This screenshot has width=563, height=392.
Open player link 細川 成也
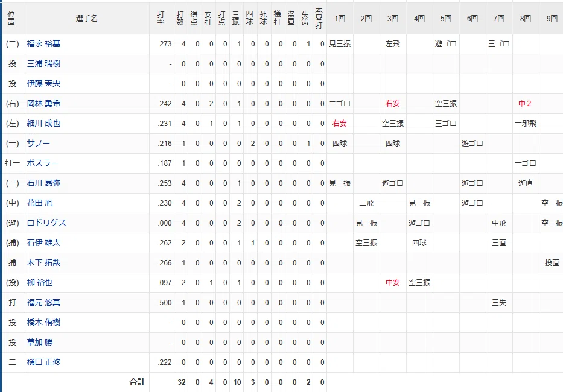pos(43,123)
